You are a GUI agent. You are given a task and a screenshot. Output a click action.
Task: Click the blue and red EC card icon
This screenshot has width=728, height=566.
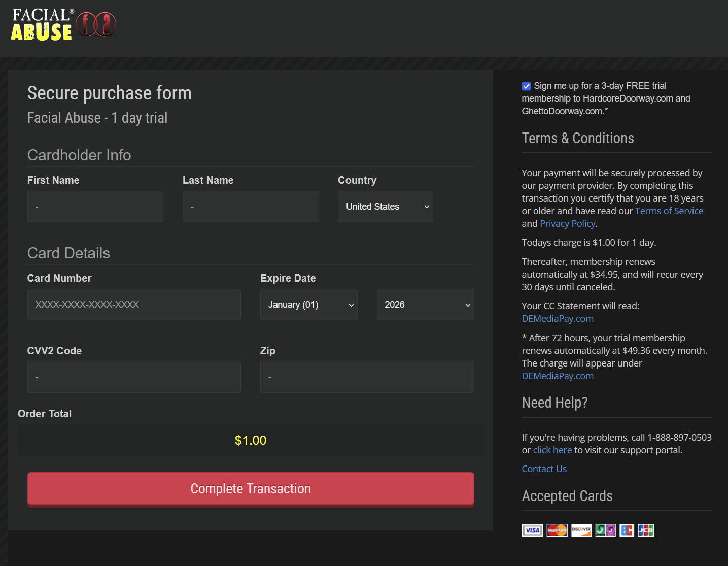tap(627, 530)
